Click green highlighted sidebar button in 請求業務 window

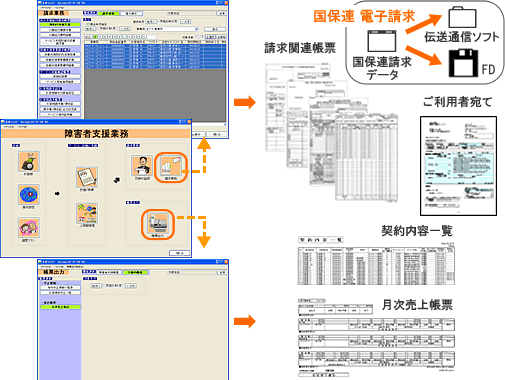pyautogui.click(x=60, y=24)
